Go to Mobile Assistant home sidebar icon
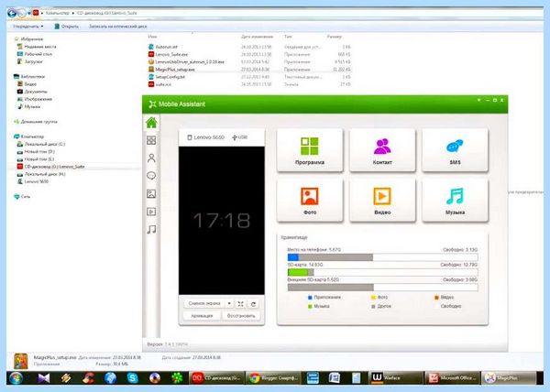This screenshot has width=550, height=392. pos(151,123)
